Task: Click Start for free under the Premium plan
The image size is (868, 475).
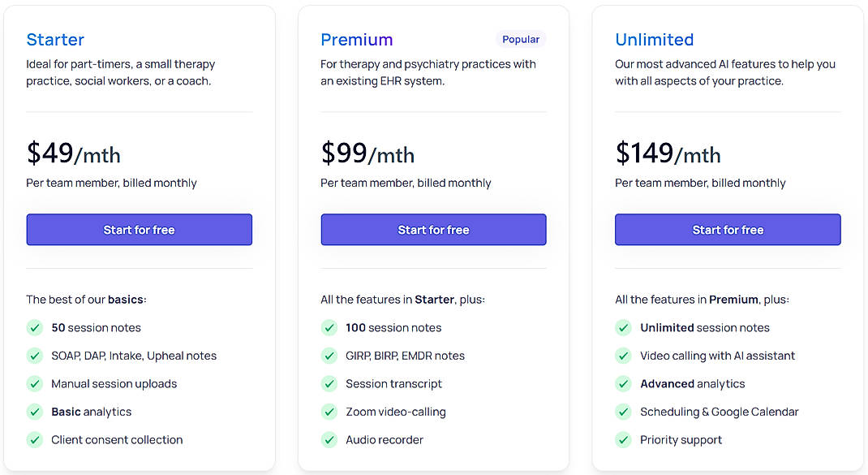Action: (x=433, y=230)
